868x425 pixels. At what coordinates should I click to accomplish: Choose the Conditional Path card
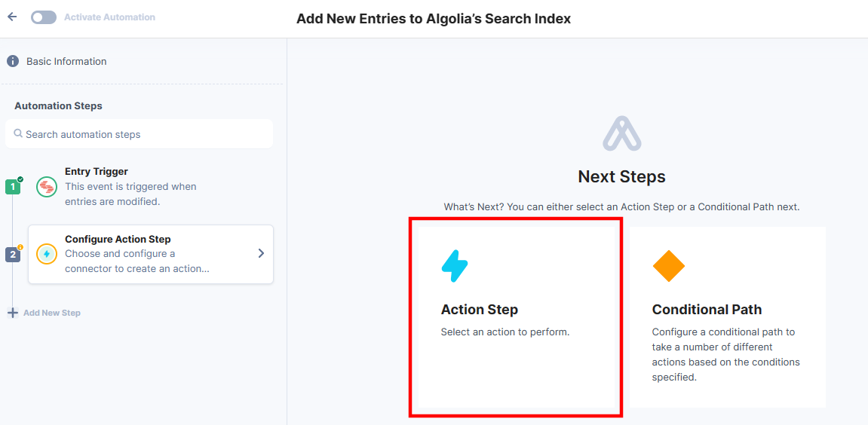(728, 317)
